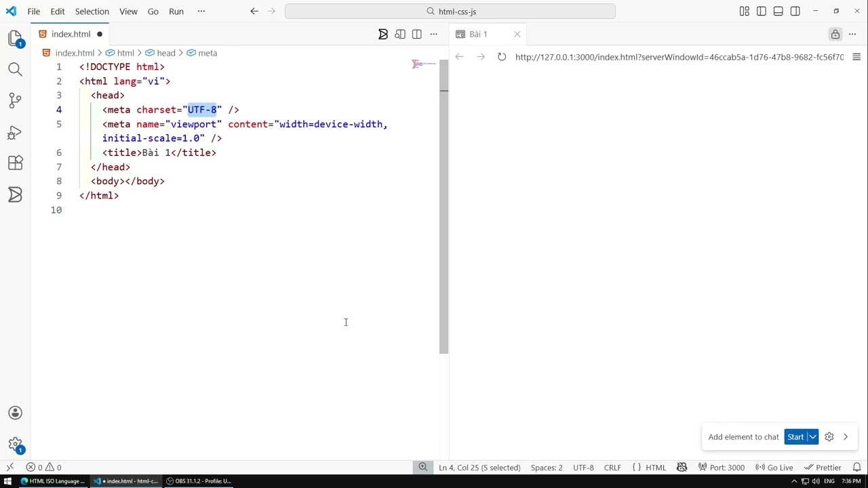This screenshot has width=868, height=488.
Task: Go forward in the preview browser
Action: pos(481,57)
